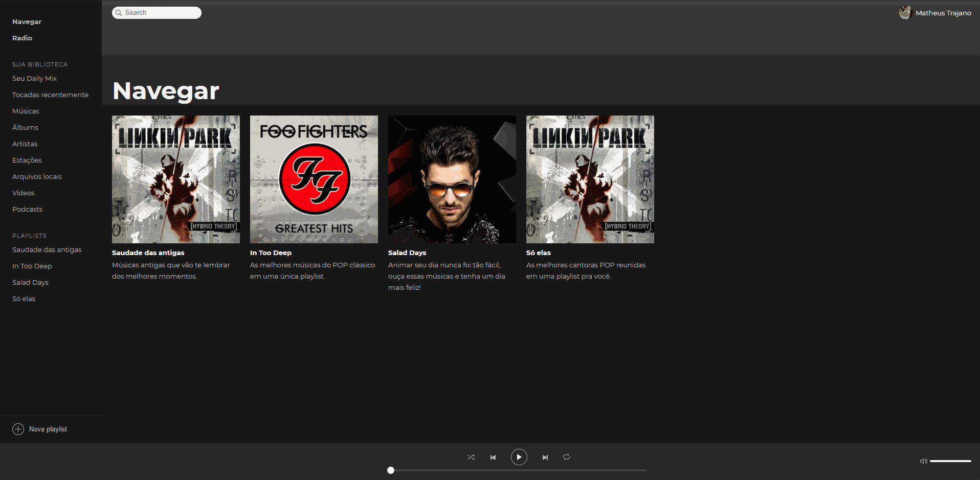Open Só elas Linkin Park cover
Viewport: 980px width, 480px height.
click(x=590, y=179)
